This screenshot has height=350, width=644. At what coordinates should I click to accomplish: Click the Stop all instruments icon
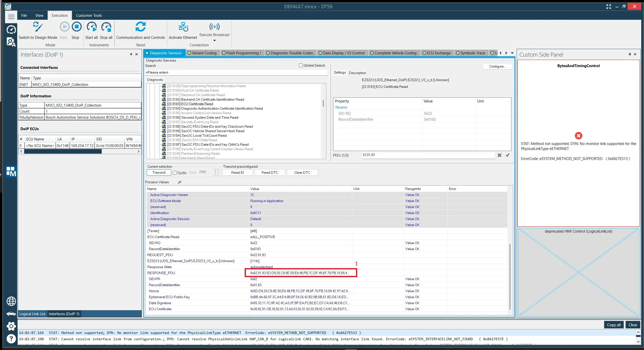point(106,27)
